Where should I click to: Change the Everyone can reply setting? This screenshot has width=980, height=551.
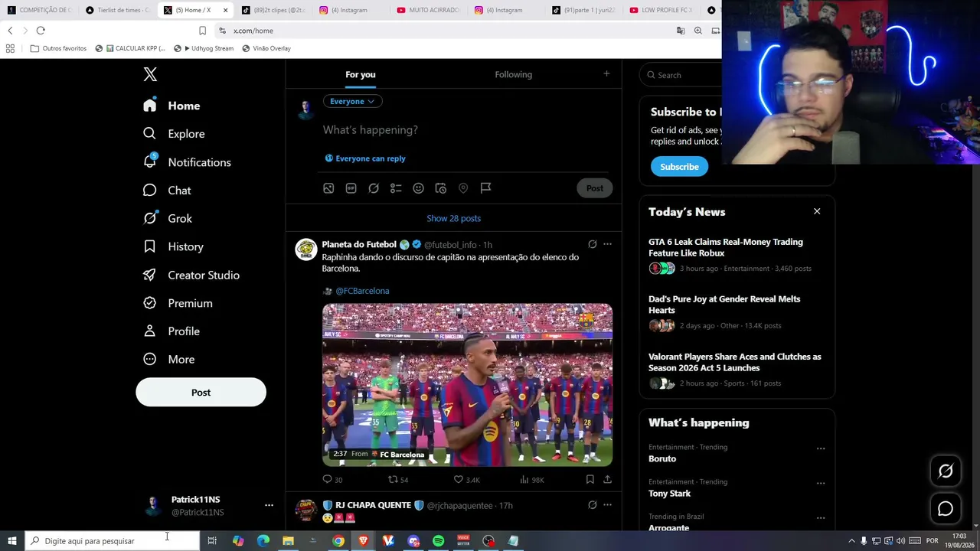365,158
